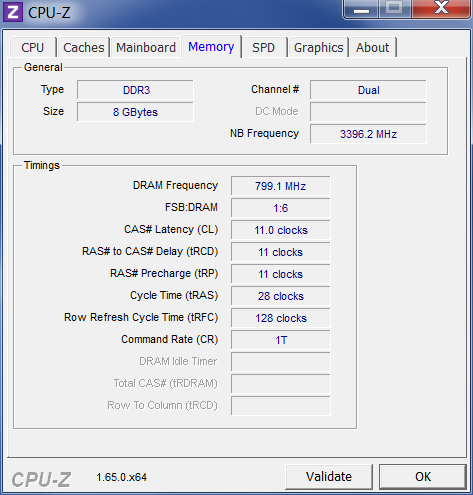The image size is (473, 495).
Task: Click the CPU-Z purple Z title icon
Action: tap(13, 12)
